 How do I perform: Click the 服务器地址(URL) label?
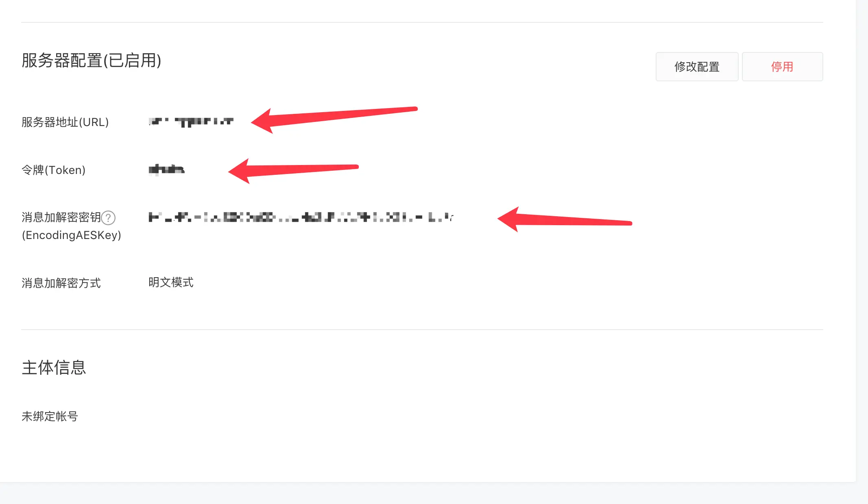pos(65,122)
